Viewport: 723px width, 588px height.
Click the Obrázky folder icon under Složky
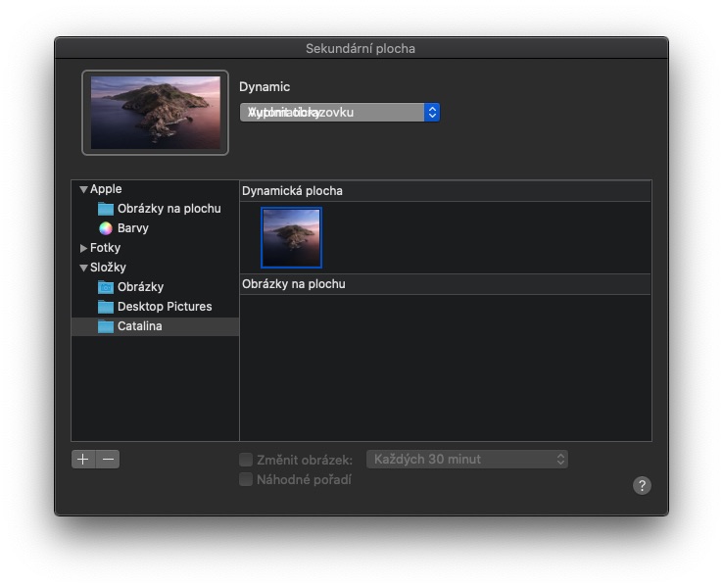click(x=106, y=287)
